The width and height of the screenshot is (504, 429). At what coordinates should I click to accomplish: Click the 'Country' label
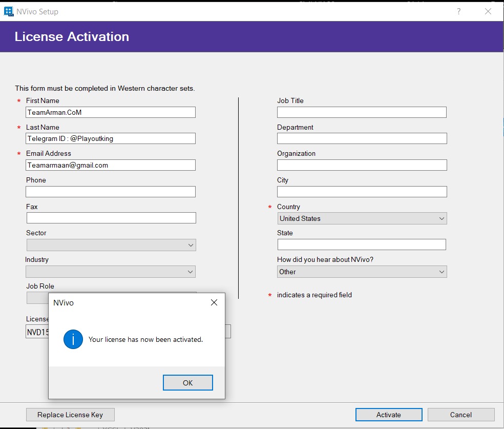[288, 207]
